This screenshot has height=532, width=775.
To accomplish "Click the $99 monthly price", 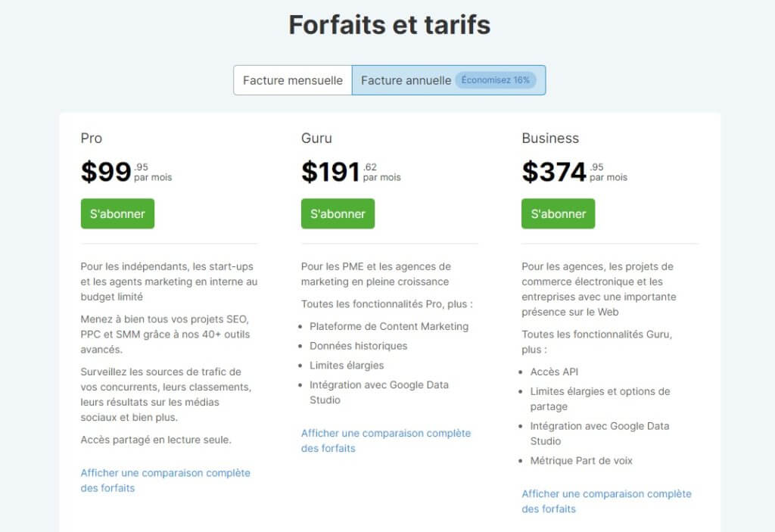I will [x=107, y=172].
